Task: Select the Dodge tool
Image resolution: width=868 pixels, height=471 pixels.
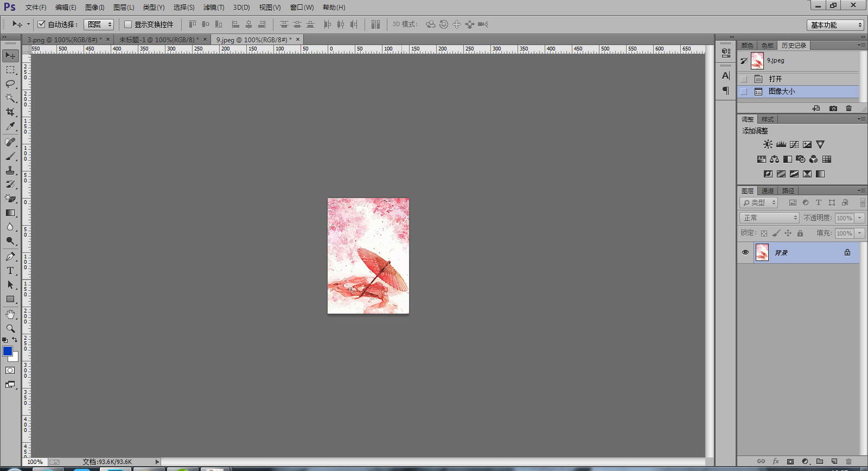Action: tap(10, 241)
